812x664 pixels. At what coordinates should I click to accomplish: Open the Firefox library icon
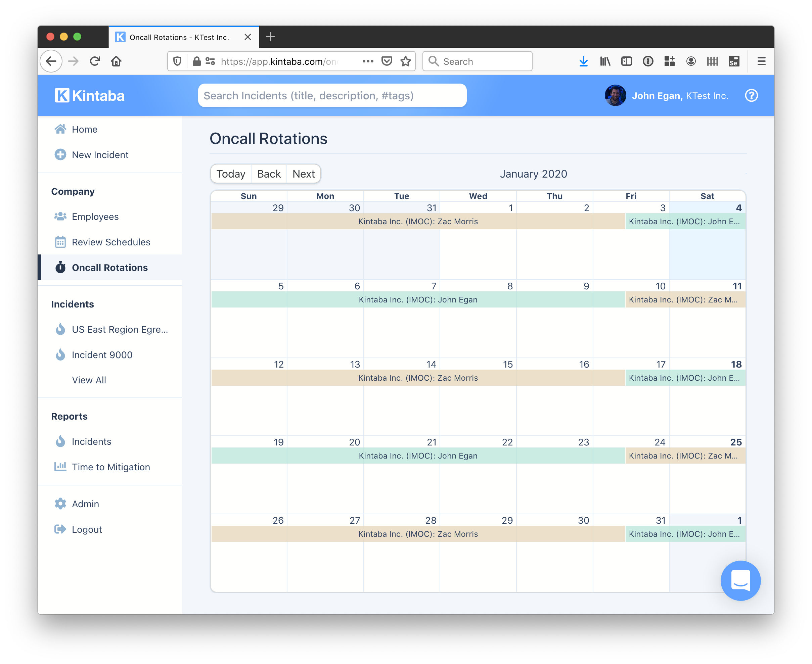tap(605, 61)
